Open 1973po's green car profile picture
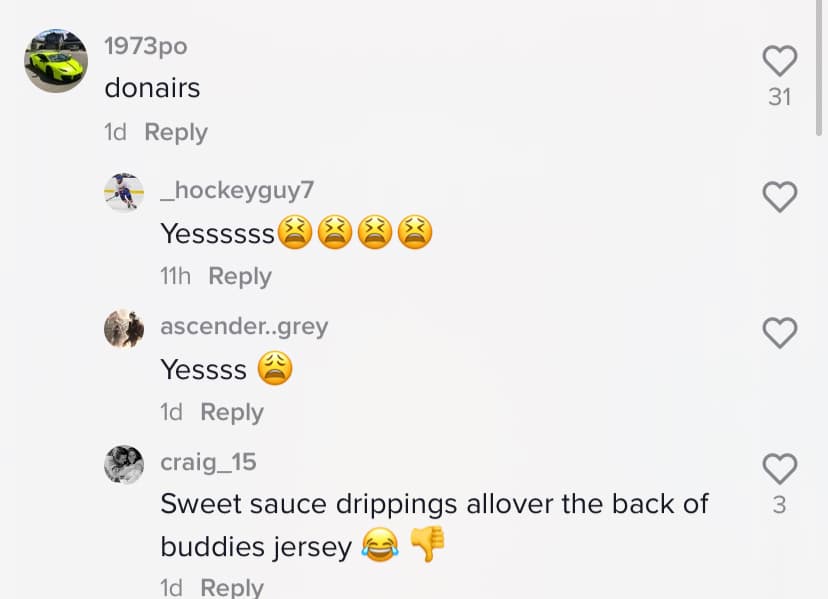 pyautogui.click(x=56, y=61)
